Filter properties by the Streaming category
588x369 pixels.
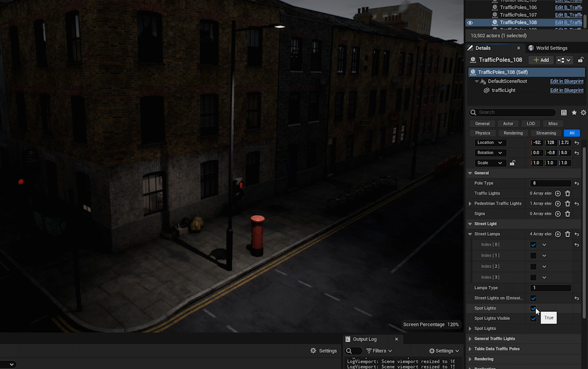coord(546,133)
